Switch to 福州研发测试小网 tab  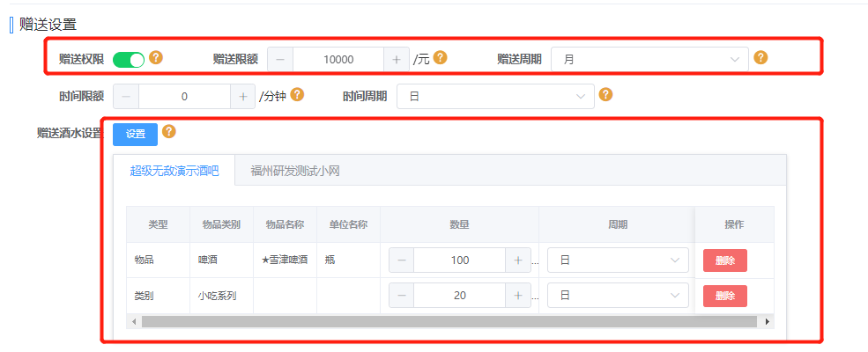[295, 171]
